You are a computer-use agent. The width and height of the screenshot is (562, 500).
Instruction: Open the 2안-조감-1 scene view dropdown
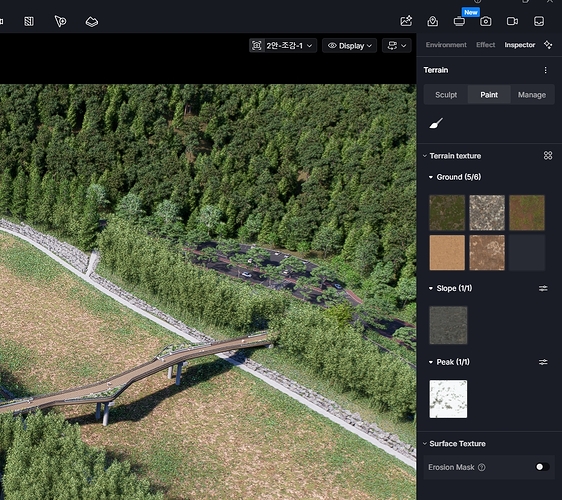(x=283, y=46)
